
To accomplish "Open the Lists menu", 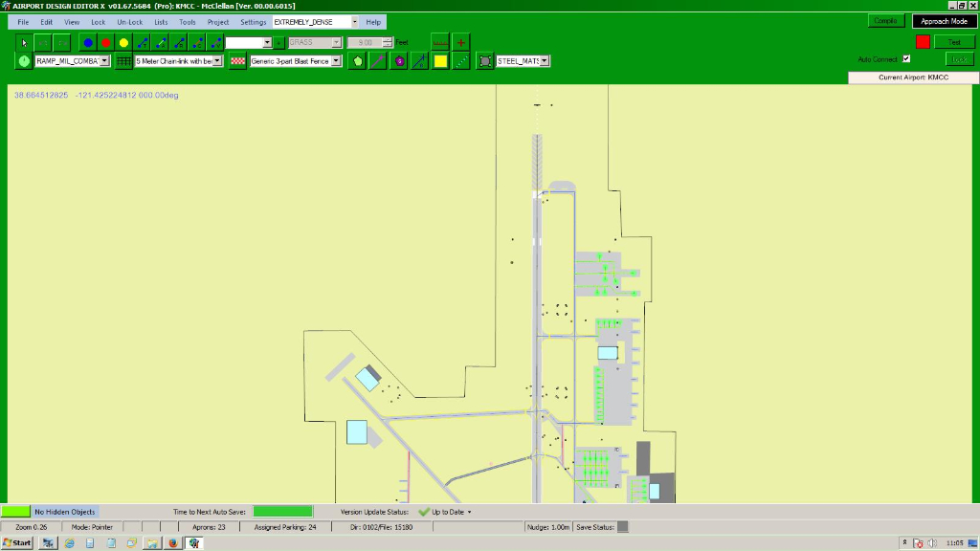I will click(x=161, y=21).
